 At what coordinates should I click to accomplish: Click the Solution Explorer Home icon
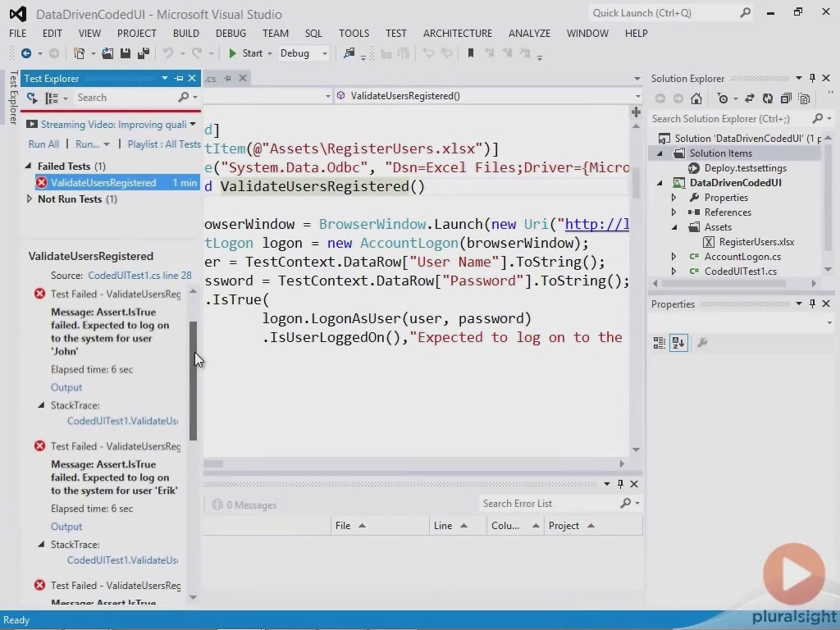(x=696, y=98)
